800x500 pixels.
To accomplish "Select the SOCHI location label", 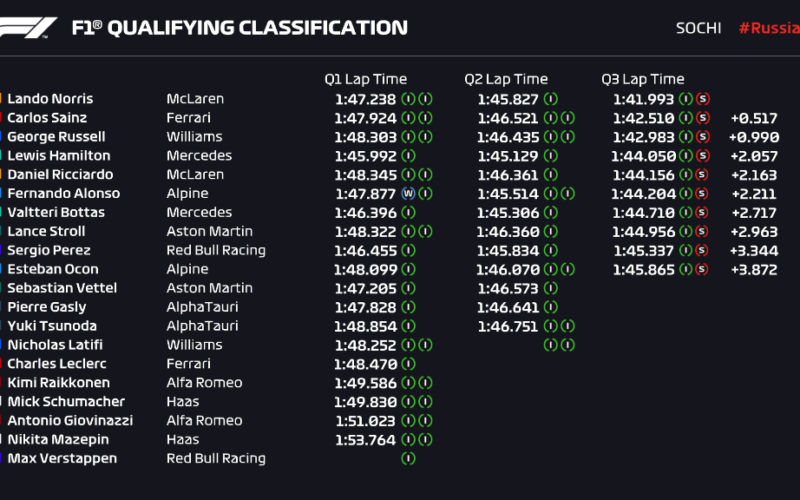I will (698, 28).
